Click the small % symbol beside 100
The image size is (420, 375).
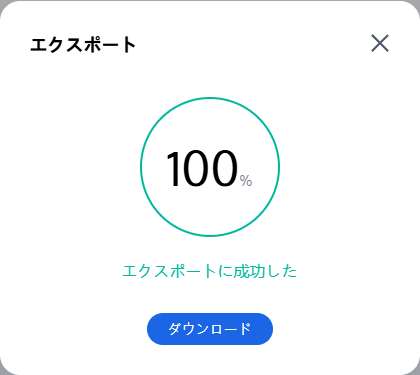pyautogui.click(x=246, y=181)
